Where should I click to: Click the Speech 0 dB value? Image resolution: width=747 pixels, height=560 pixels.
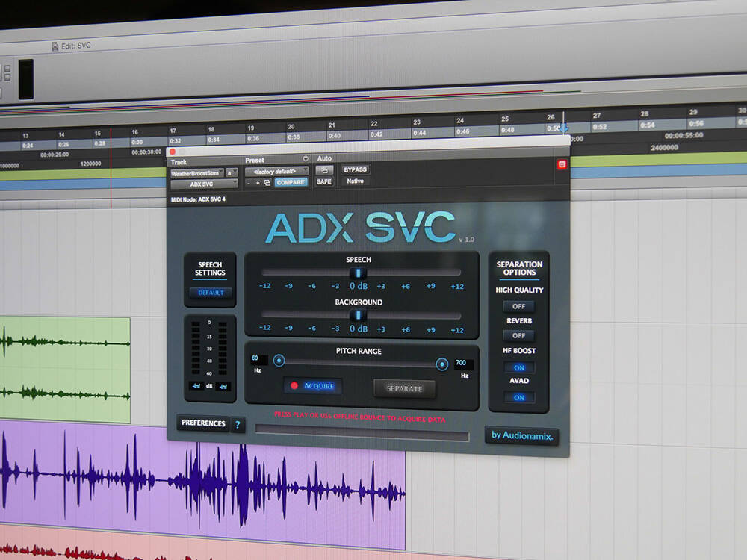pyautogui.click(x=359, y=286)
